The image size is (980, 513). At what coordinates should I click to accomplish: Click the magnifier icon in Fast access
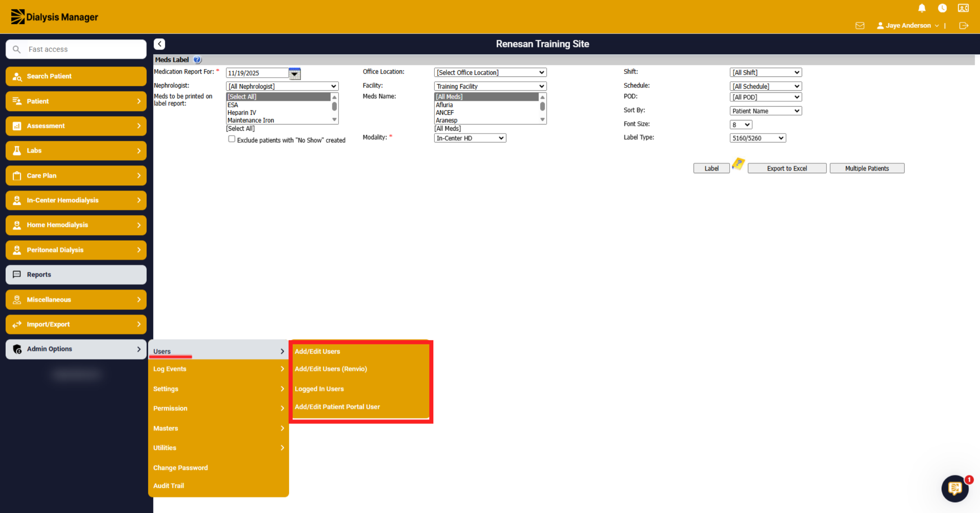pos(17,49)
